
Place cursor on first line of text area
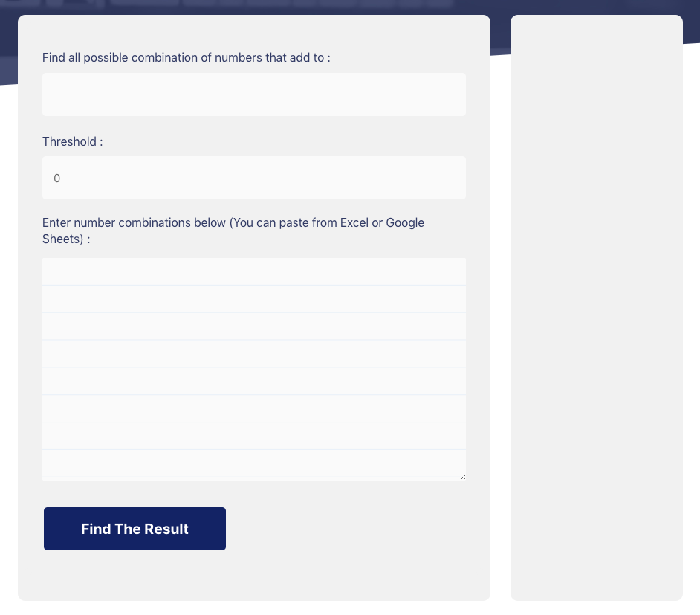tap(254, 271)
